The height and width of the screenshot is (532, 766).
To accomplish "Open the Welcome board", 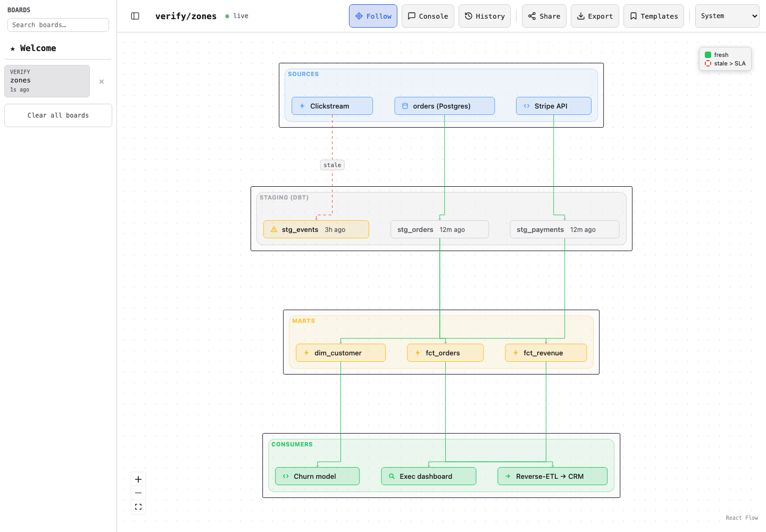I will click(x=58, y=48).
